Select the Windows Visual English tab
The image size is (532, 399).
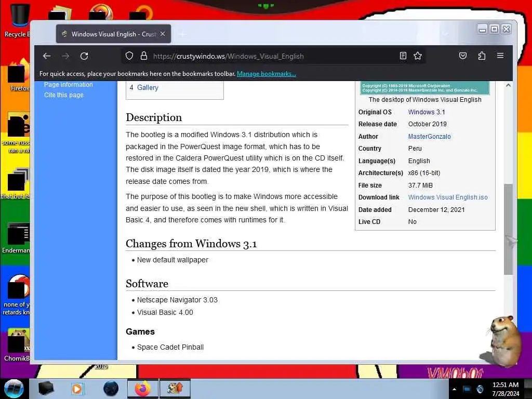pyautogui.click(x=113, y=34)
